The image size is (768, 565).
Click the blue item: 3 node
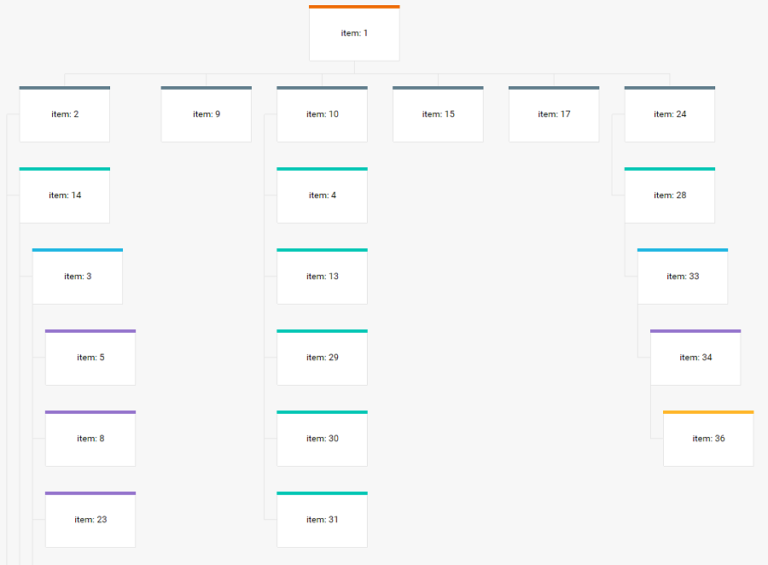(77, 276)
